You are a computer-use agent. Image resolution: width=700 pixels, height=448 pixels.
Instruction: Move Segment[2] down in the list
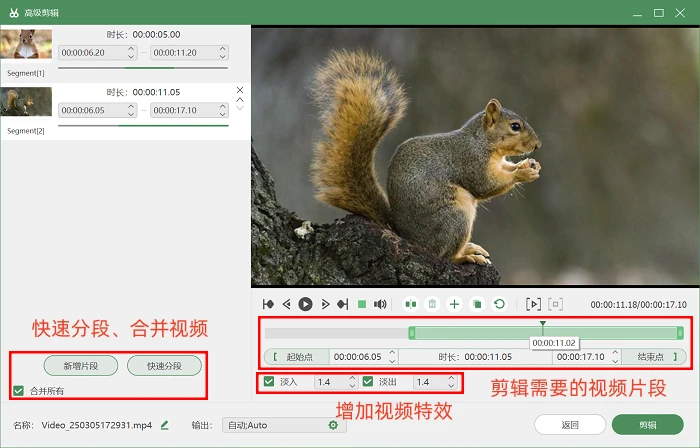240,108
